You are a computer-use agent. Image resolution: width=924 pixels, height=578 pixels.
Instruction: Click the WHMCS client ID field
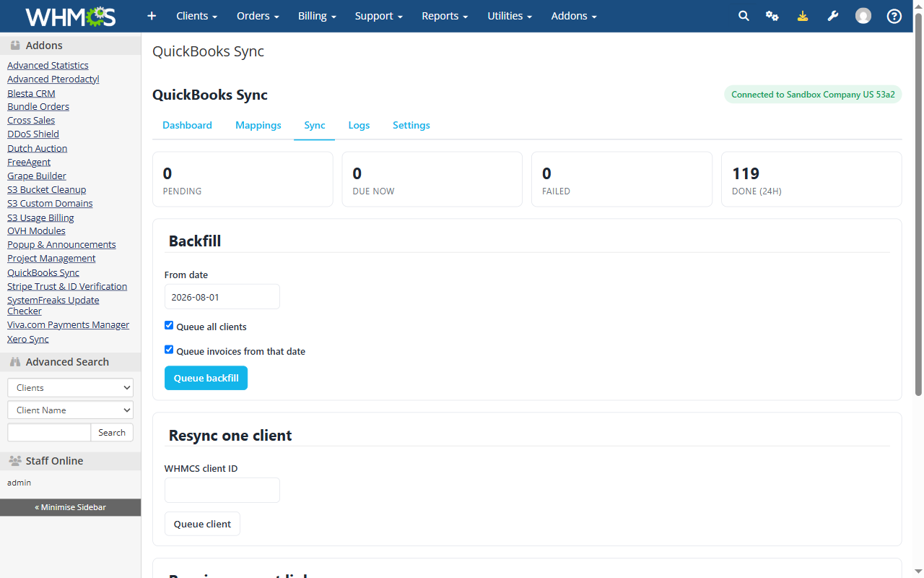click(222, 491)
